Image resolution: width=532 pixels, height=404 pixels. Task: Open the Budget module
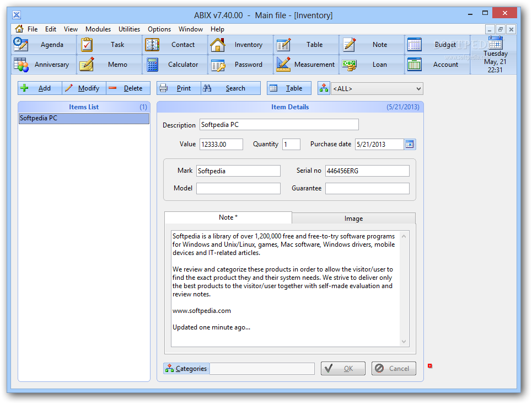coord(437,45)
